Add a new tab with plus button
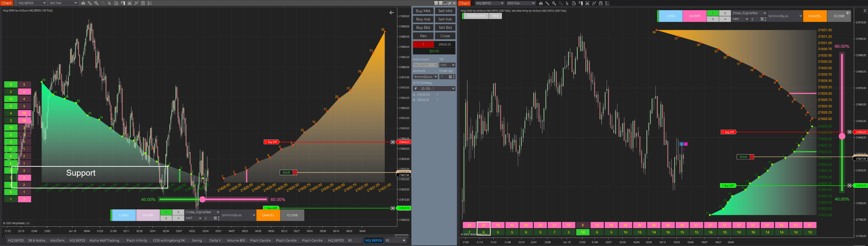Screen dimensions: 868x246 [x=404, y=241]
